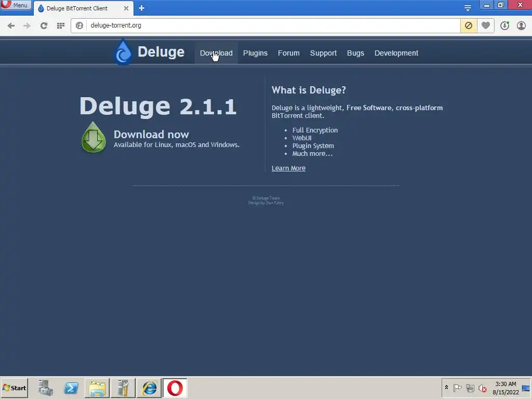Open the Windows Start menu
This screenshot has width=532, height=399.
[14, 388]
